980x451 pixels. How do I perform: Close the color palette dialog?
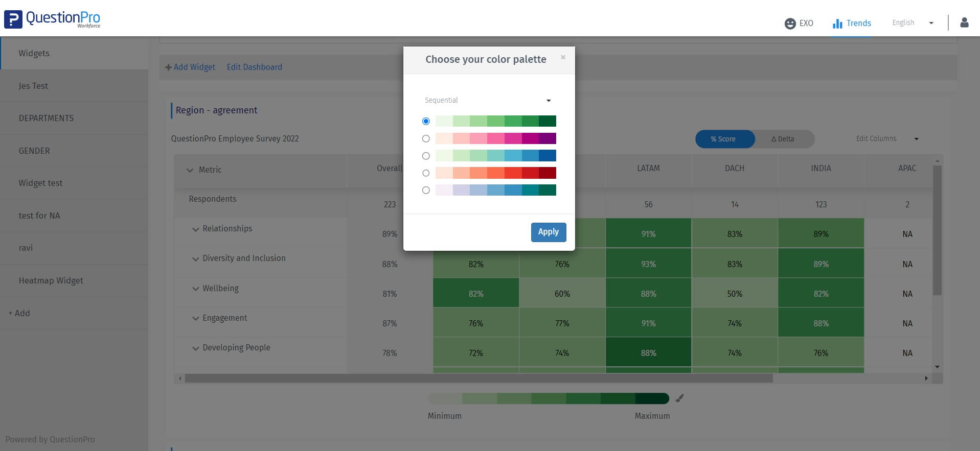tap(563, 57)
